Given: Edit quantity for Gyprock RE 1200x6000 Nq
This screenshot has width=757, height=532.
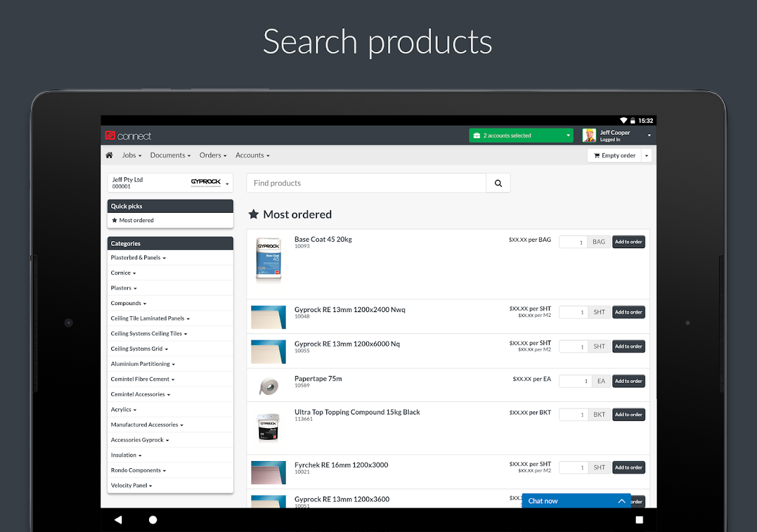Looking at the screenshot, I should coord(573,346).
